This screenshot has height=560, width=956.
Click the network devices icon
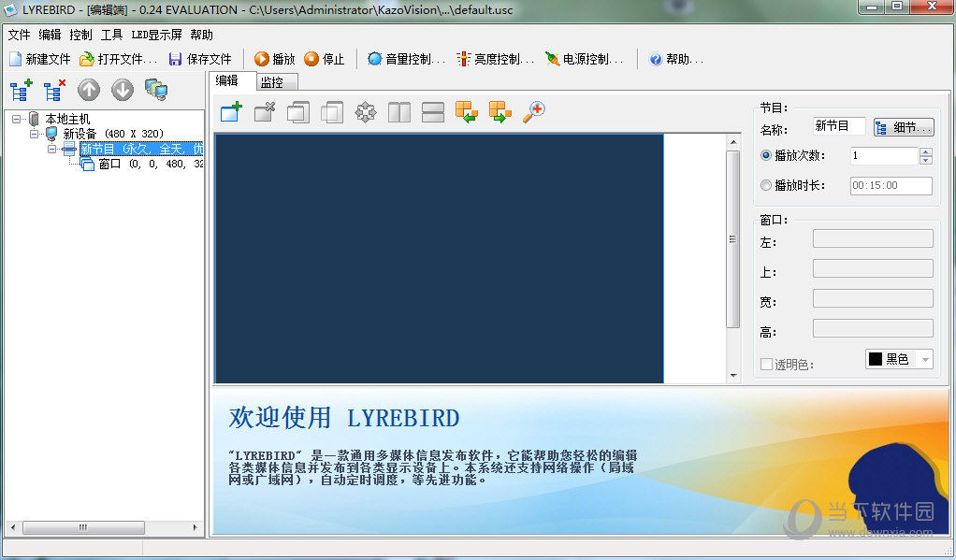pyautogui.click(x=156, y=90)
